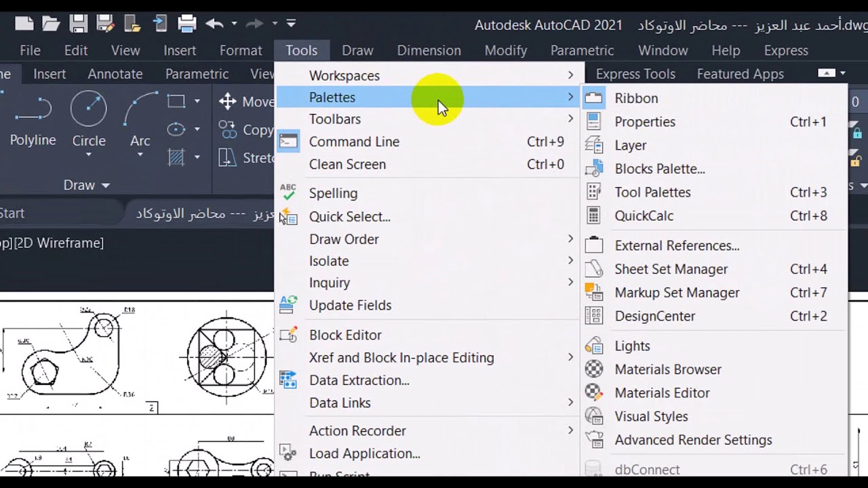Click the New file icon
Screen dimensions: 868x488
click(24, 24)
